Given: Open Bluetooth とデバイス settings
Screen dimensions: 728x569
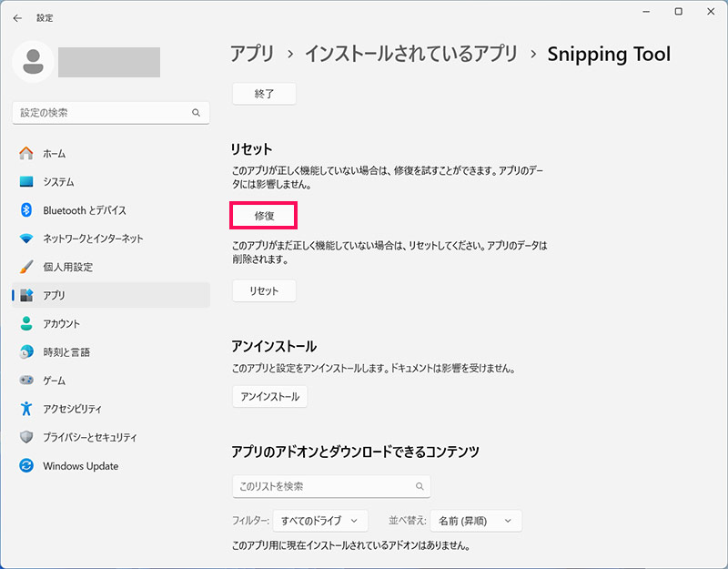Looking at the screenshot, I should (111, 210).
